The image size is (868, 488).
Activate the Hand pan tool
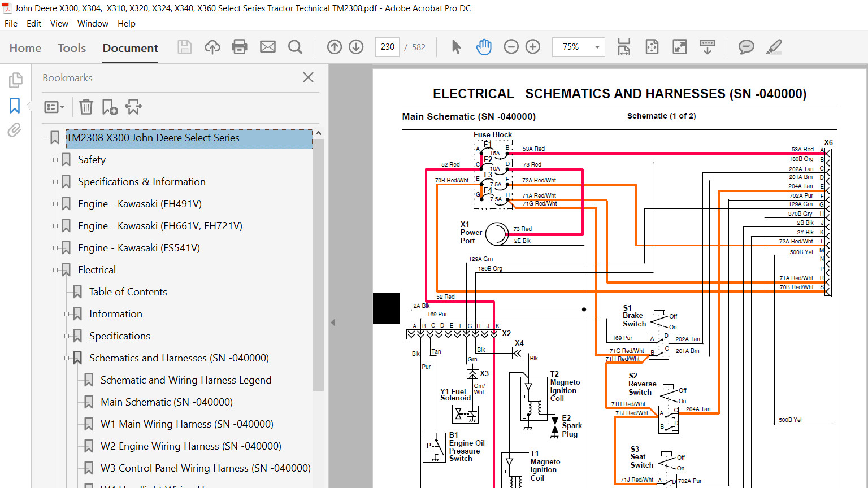click(484, 47)
